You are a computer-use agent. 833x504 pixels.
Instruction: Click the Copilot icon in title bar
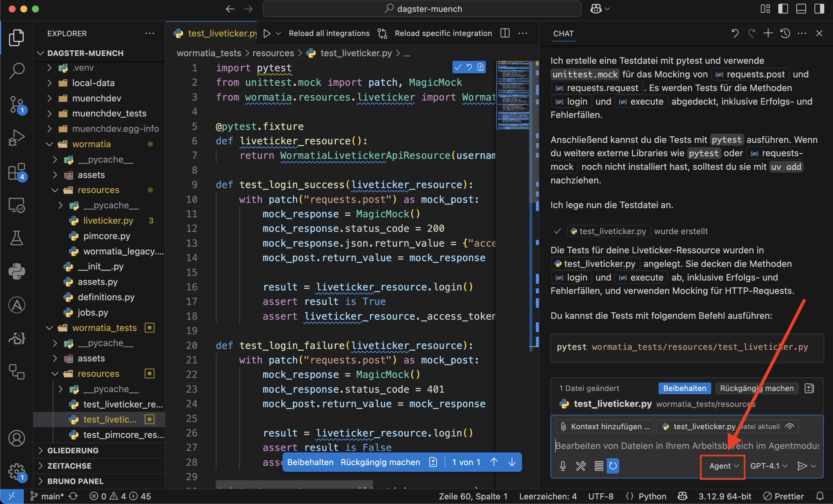pos(596,9)
